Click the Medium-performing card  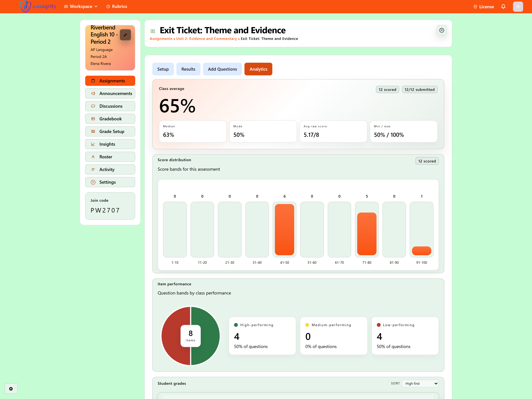pos(334,336)
